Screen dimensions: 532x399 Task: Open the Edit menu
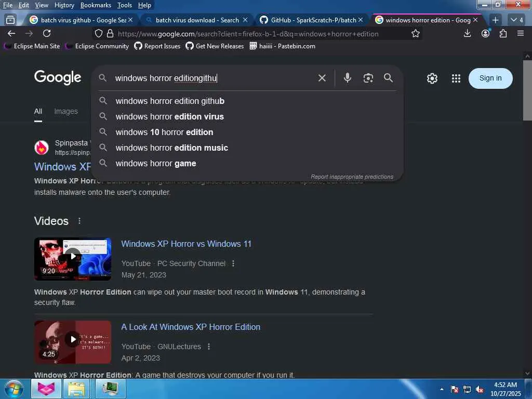[x=24, y=5]
